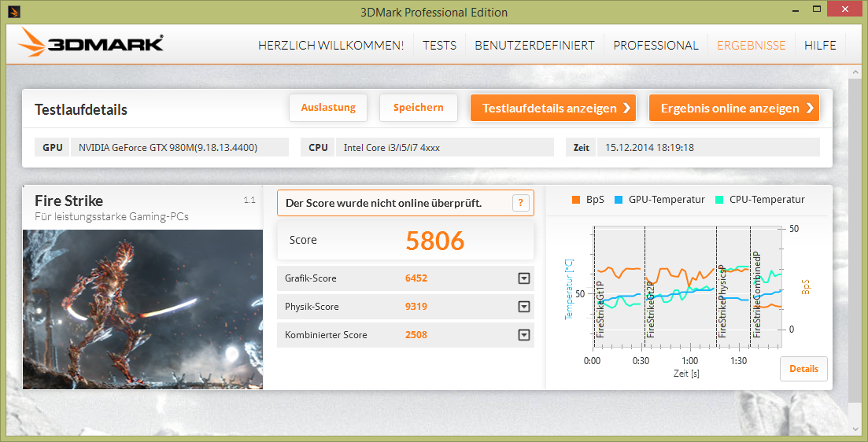Viewport: 868px width, 442px height.
Task: Click the 3DMark logo in header
Action: pos(90,43)
